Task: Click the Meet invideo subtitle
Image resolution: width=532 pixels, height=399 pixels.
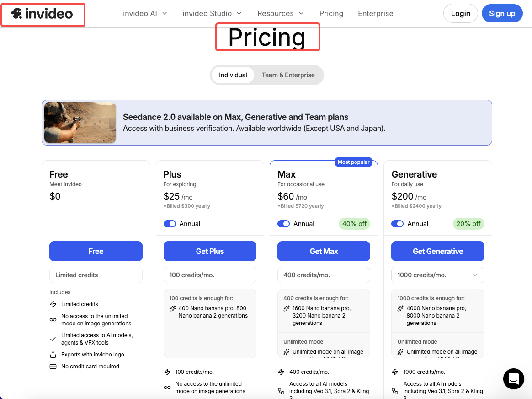Action: coord(65,184)
